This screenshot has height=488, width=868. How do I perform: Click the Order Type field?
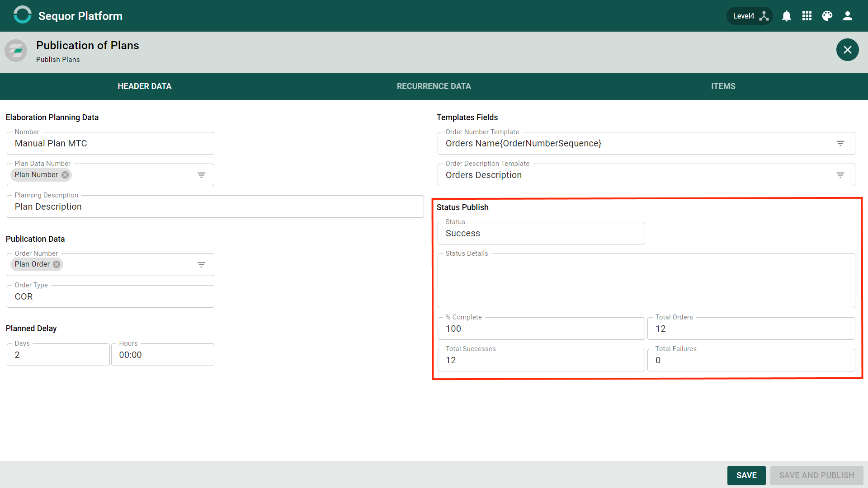(110, 296)
